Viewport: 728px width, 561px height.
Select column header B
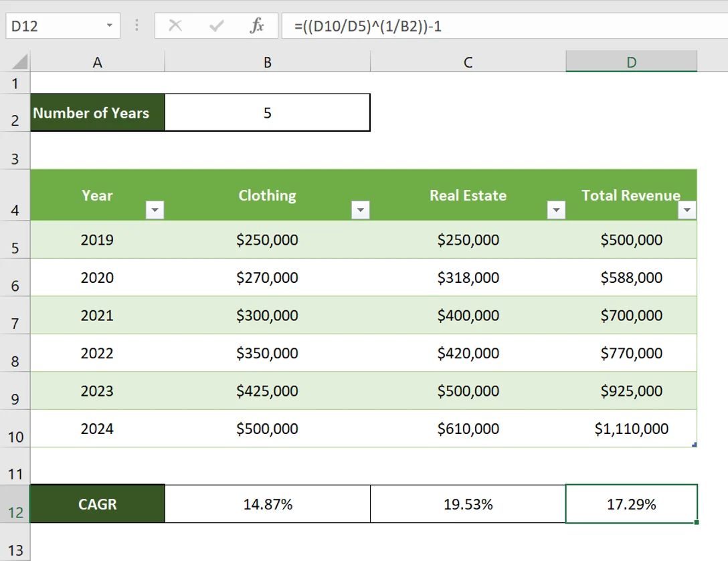[x=267, y=61]
